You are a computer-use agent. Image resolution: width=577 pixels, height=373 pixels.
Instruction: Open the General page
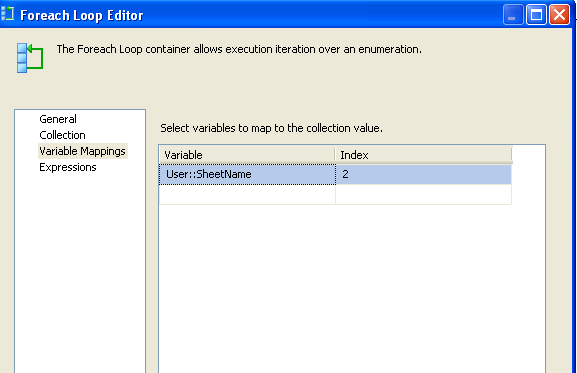click(58, 119)
